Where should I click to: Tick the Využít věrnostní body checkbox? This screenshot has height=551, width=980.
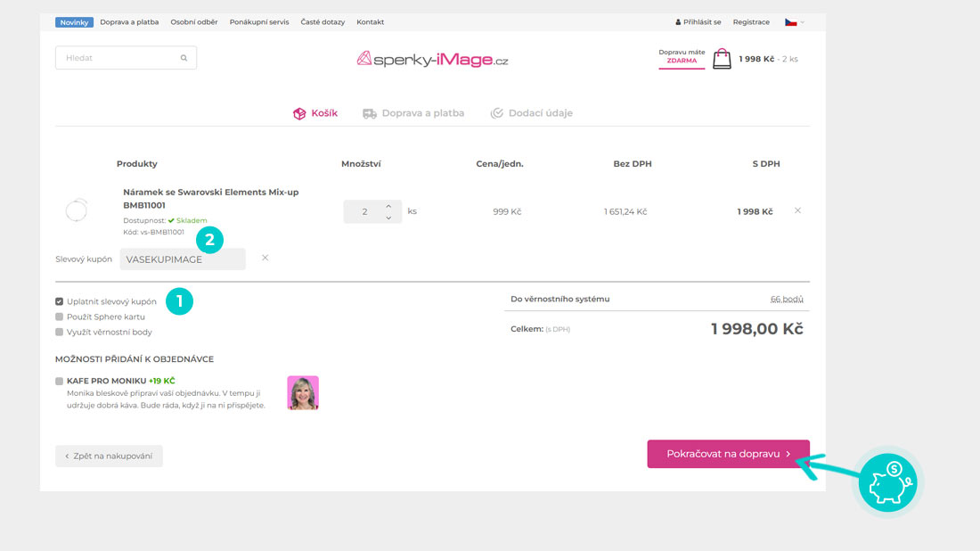pyautogui.click(x=60, y=332)
